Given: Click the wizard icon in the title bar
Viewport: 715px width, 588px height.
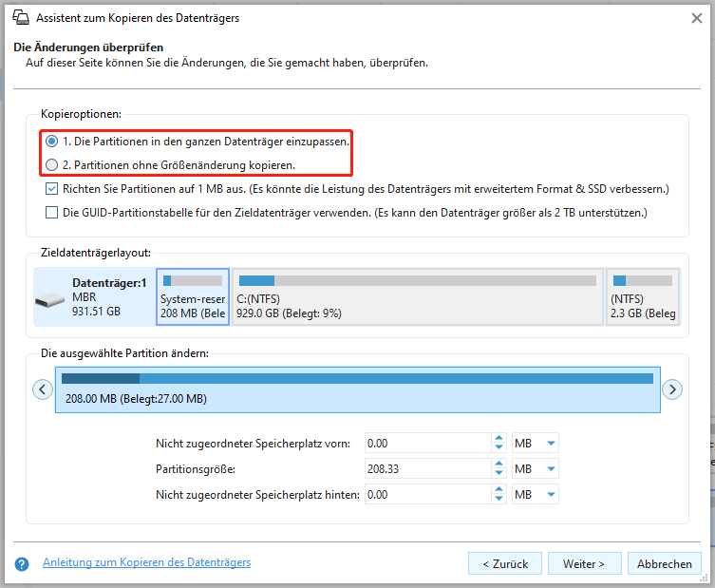Looking at the screenshot, I should point(18,17).
